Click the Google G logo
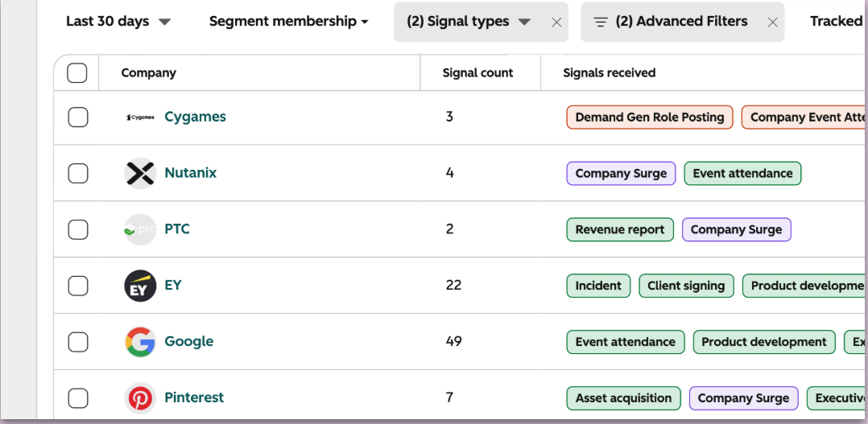 pos(140,342)
